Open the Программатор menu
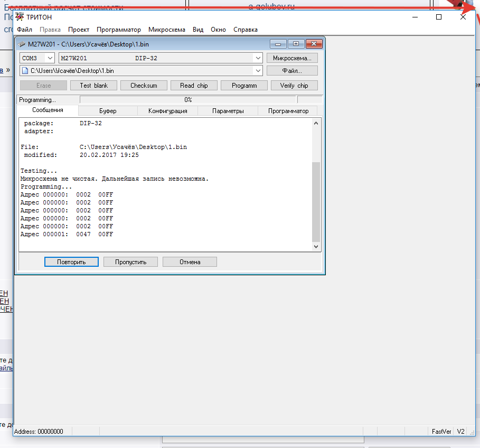The height and width of the screenshot is (448, 480). [119, 30]
